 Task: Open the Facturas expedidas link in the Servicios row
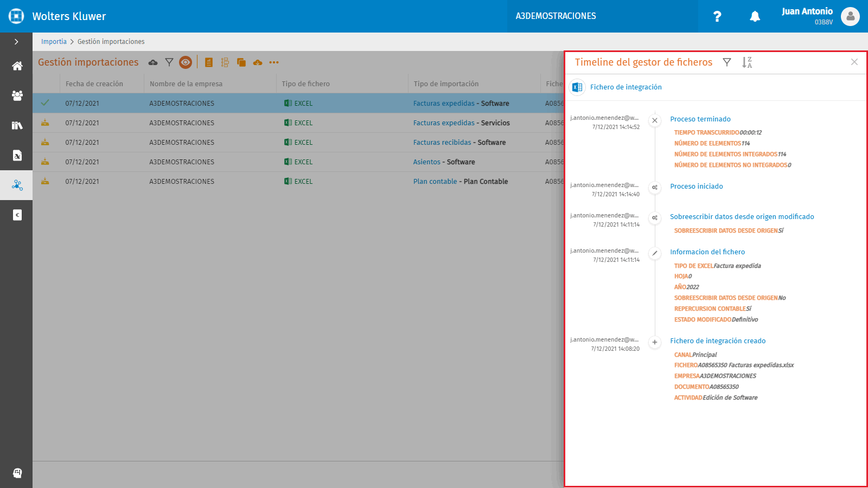[x=444, y=123]
